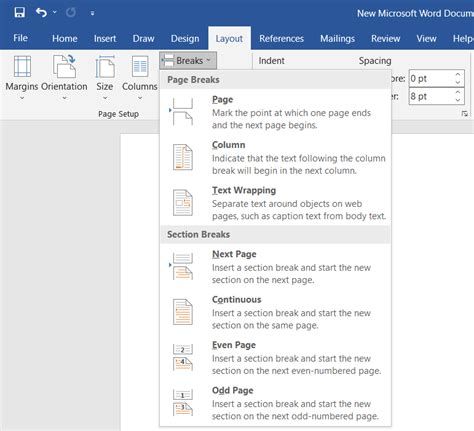This screenshot has height=431, width=474.
Task: Click the document title in title bar
Action: coord(415,13)
